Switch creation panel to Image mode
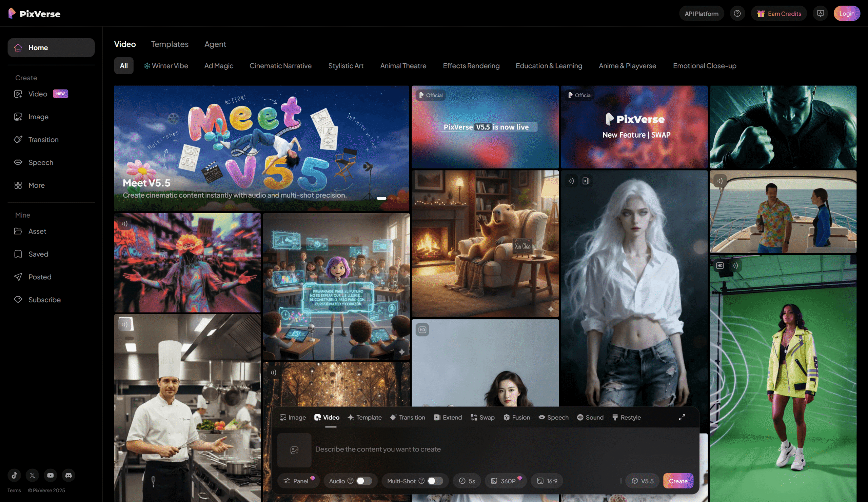Screen dimensions: 868x502 pos(292,417)
